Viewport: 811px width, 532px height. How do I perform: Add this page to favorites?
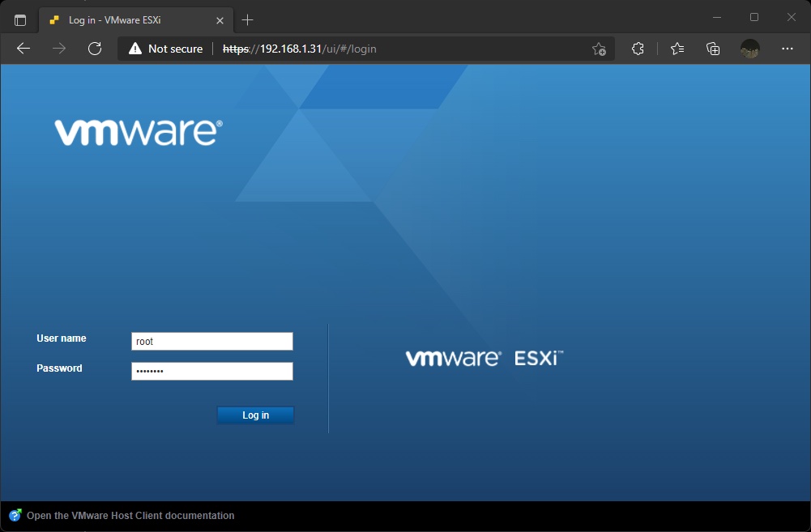click(599, 49)
